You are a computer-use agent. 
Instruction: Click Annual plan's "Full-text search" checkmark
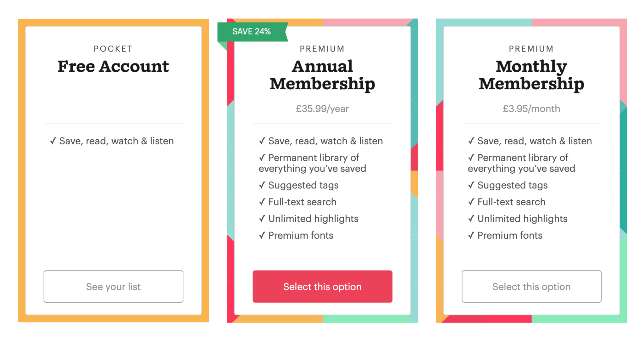(262, 202)
